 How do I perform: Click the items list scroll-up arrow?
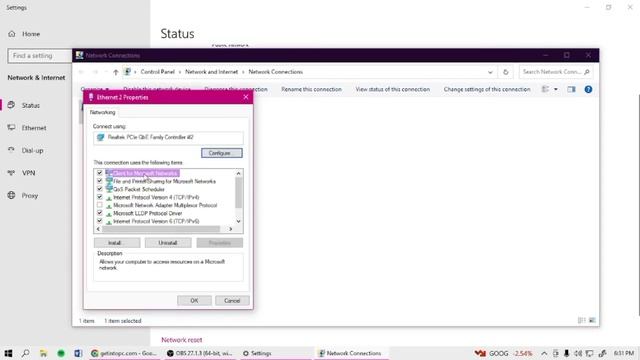click(x=239, y=173)
